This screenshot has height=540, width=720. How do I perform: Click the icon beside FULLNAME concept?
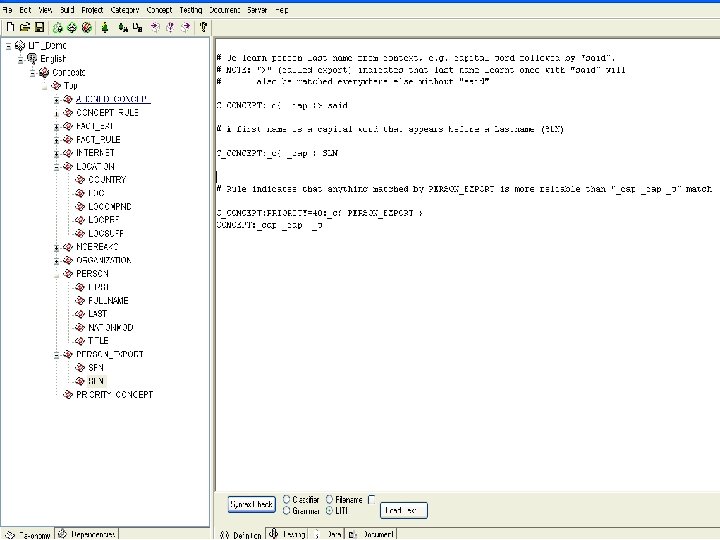pyautogui.click(x=80, y=301)
